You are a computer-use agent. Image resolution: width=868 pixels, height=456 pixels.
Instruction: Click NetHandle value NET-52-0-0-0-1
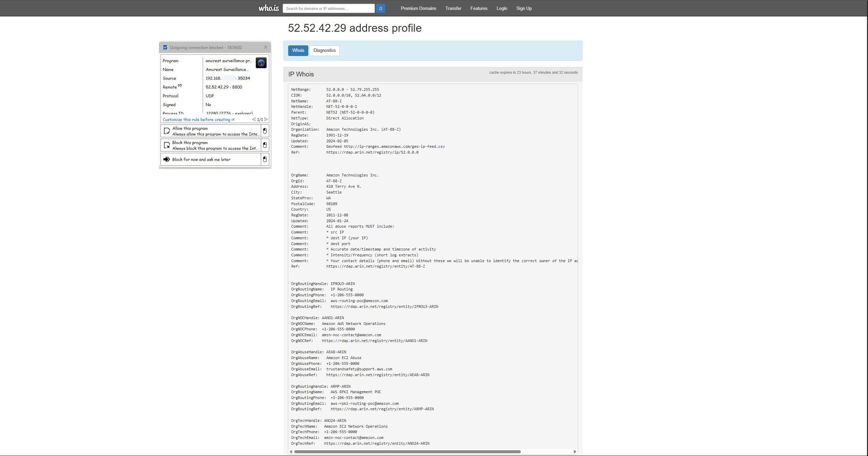341,106
